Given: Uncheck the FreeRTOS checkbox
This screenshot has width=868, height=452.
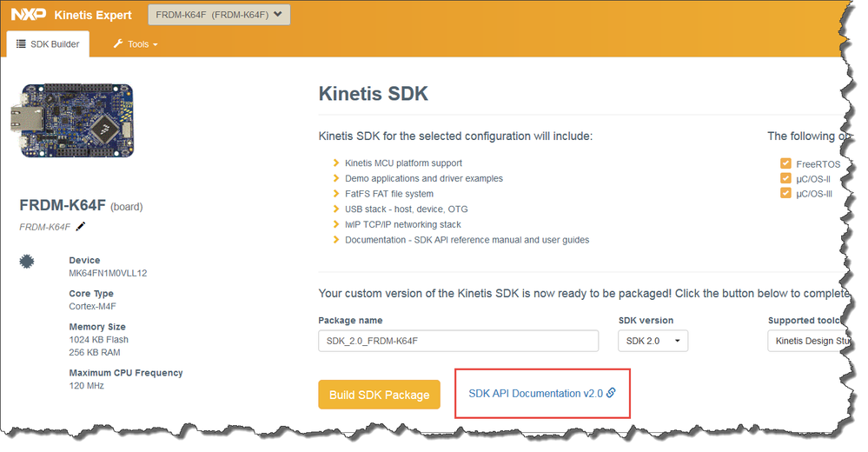Looking at the screenshot, I should pyautogui.click(x=785, y=163).
